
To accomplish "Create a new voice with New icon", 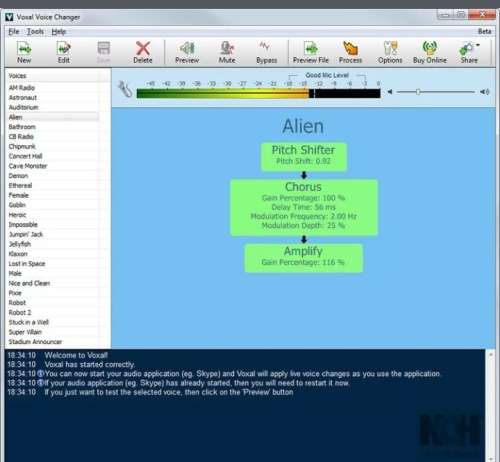I will click(24, 52).
